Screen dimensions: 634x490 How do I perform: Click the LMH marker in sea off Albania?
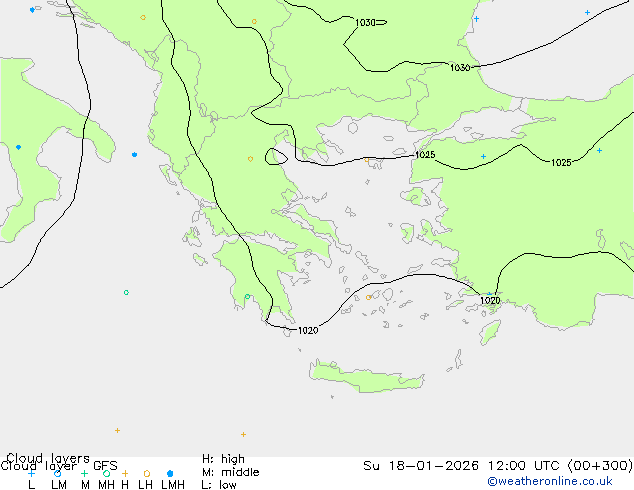click(x=135, y=154)
